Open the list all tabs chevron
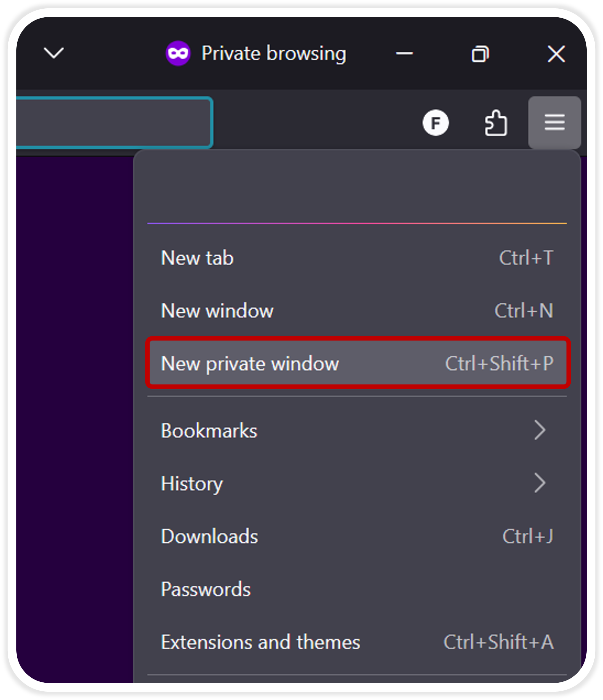The image size is (603, 700). [x=54, y=53]
